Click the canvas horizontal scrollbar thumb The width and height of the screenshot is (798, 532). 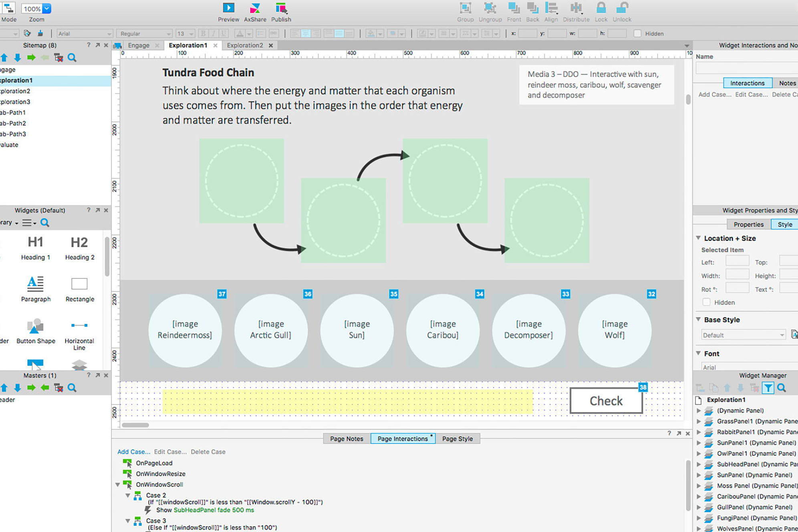[x=135, y=425]
